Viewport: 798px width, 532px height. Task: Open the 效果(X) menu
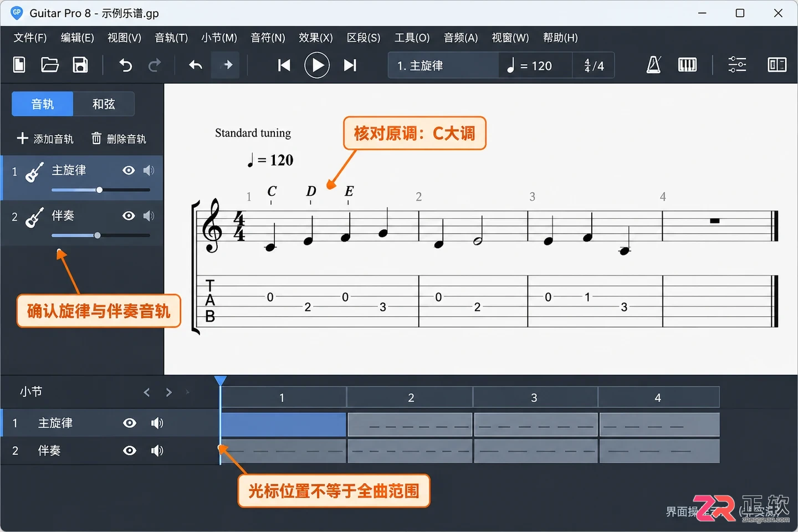[315, 38]
